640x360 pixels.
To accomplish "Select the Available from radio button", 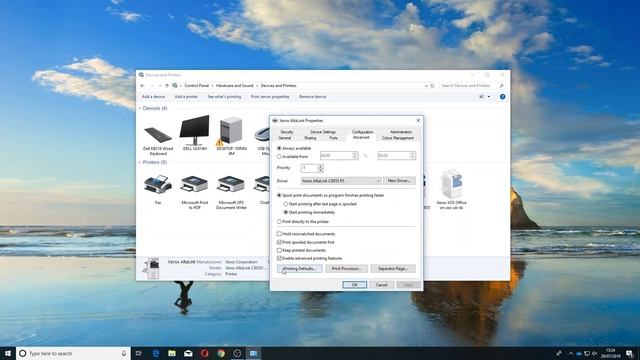I will (x=279, y=156).
